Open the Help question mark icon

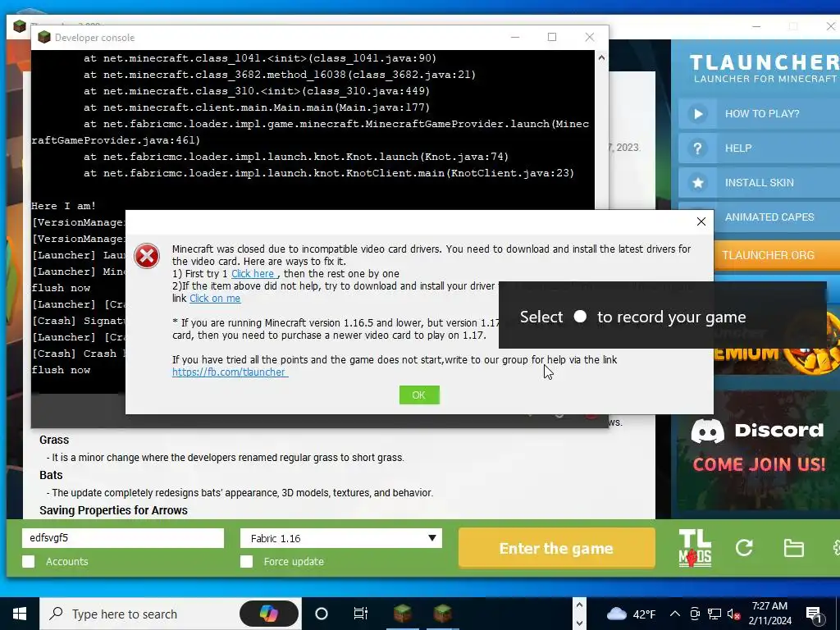[x=697, y=148]
